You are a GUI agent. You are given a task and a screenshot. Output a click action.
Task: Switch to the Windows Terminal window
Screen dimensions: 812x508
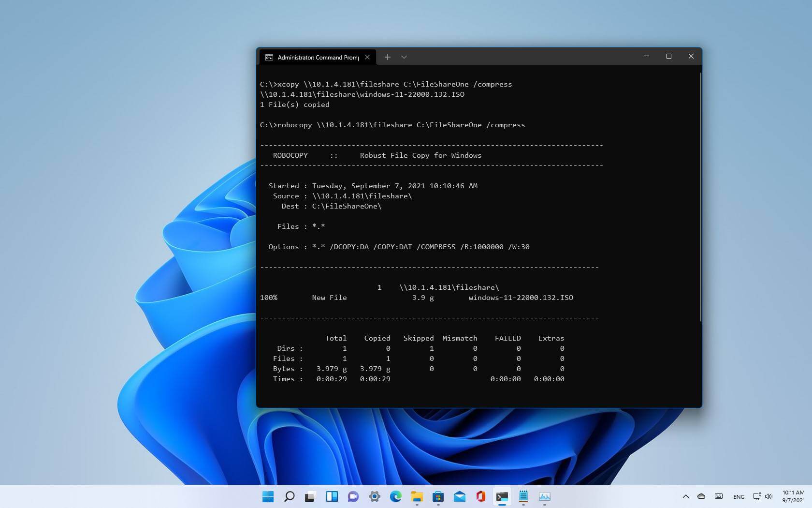[x=502, y=497]
